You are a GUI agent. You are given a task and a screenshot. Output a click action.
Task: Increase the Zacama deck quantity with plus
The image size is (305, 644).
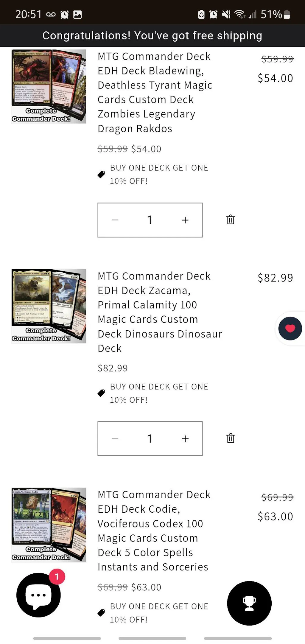click(x=185, y=439)
